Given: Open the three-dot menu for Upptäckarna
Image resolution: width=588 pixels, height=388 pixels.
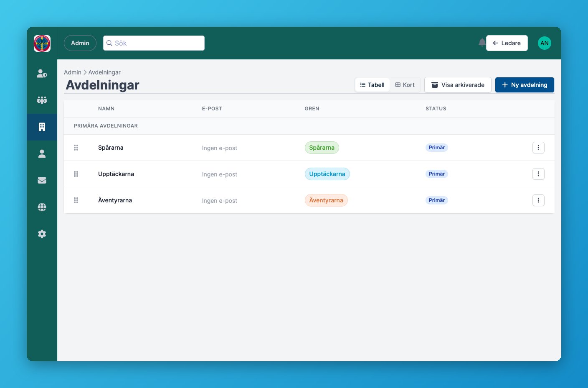Looking at the screenshot, I should 538,174.
